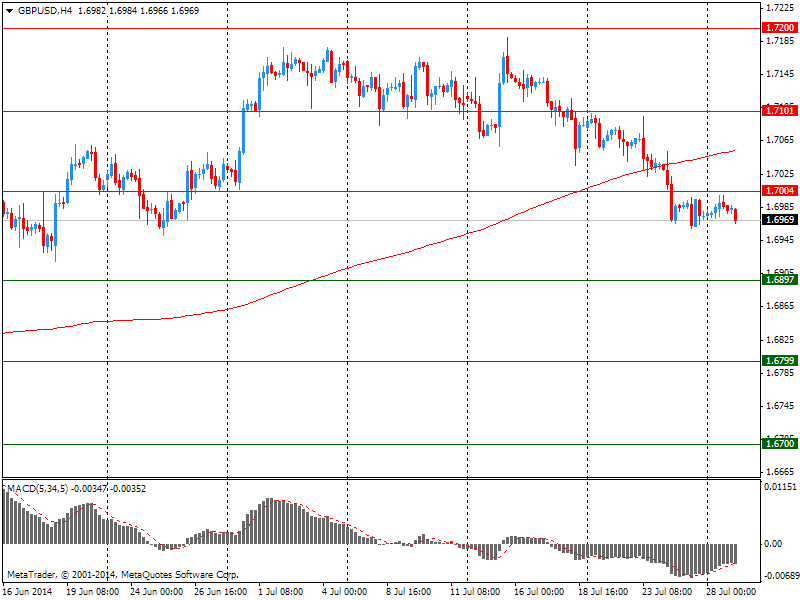Select the 1.6799 support level label

(x=780, y=361)
